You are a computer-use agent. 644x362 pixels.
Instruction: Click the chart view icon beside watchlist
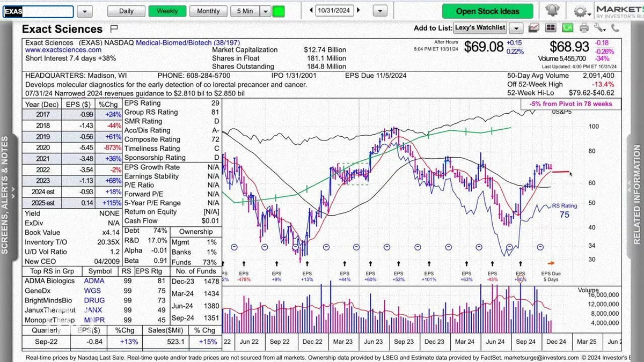(534, 28)
